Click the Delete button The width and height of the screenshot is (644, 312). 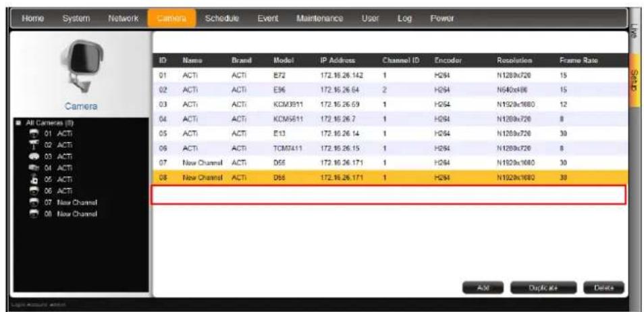(603, 288)
